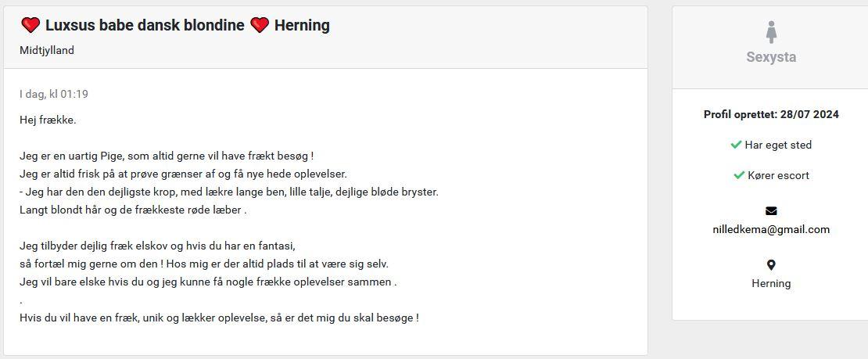Click the first red heart emoji in title
This screenshot has width=868, height=359.
pos(30,25)
